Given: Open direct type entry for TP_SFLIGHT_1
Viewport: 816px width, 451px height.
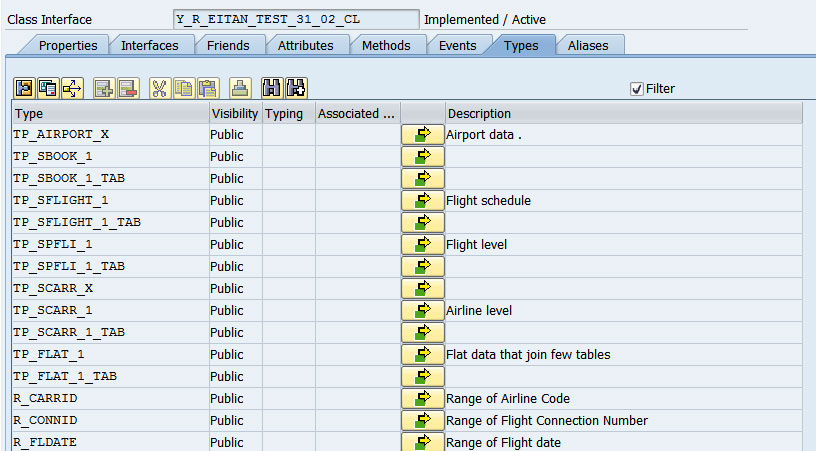Looking at the screenshot, I should tap(423, 200).
